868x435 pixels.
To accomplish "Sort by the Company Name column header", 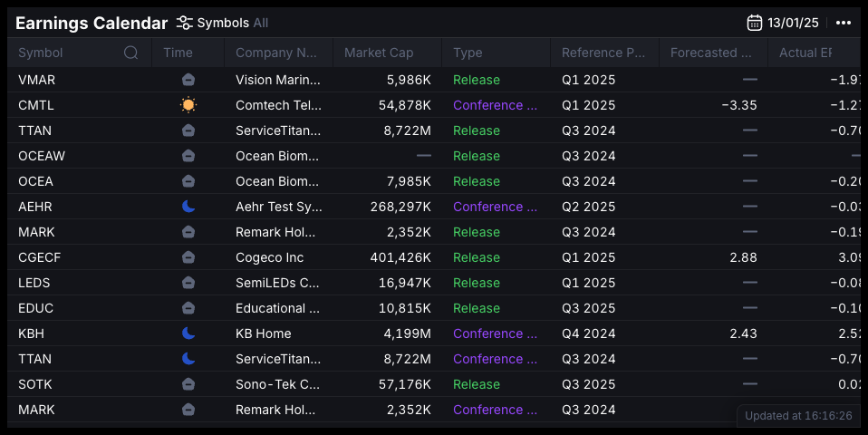I will click(276, 53).
